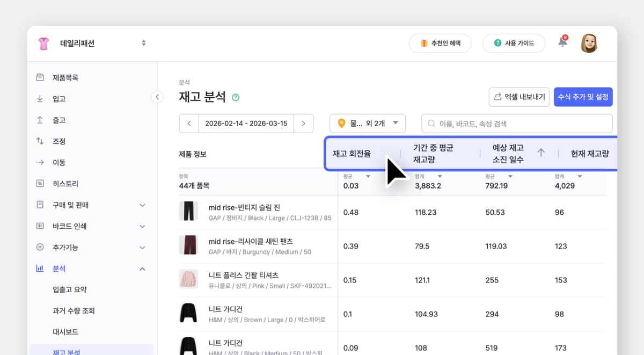The image size is (644, 355).
Task: Open 히스토리 via its sidebar icon
Action: [39, 183]
